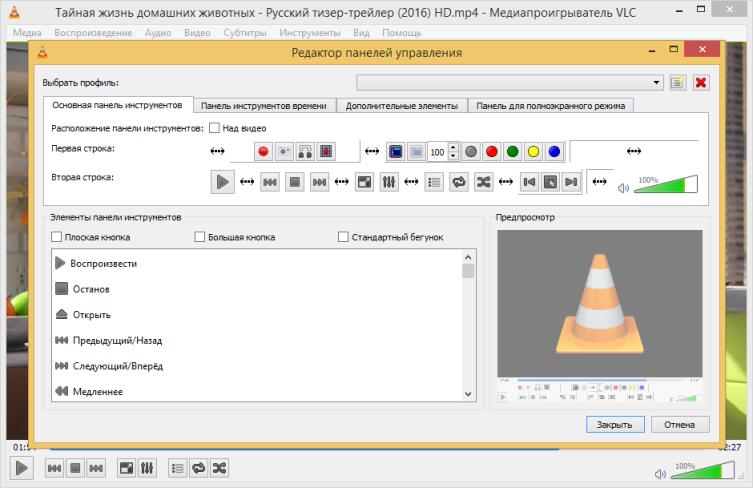Click the play button in second row
This screenshot has height=488, width=753.
[x=222, y=182]
